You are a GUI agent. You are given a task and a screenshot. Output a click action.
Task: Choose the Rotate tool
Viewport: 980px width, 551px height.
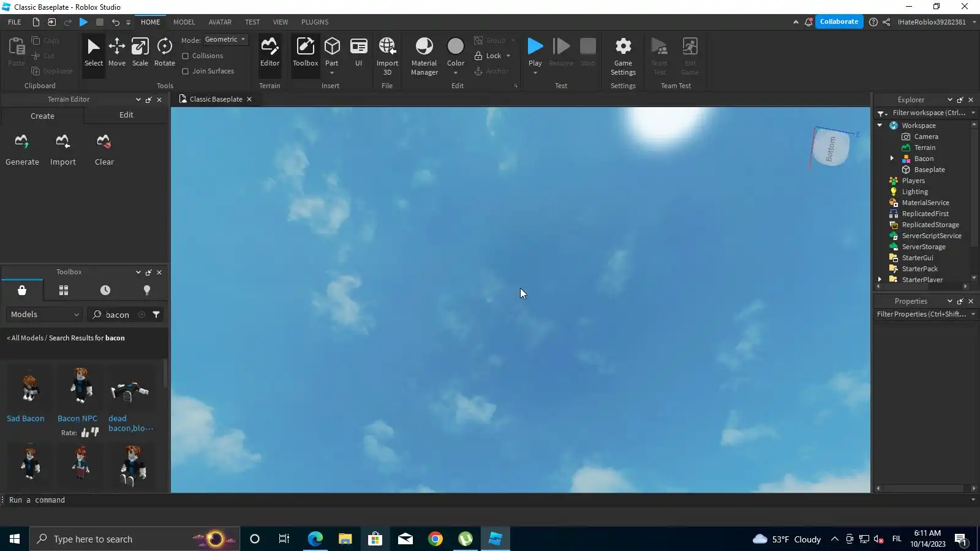164,52
